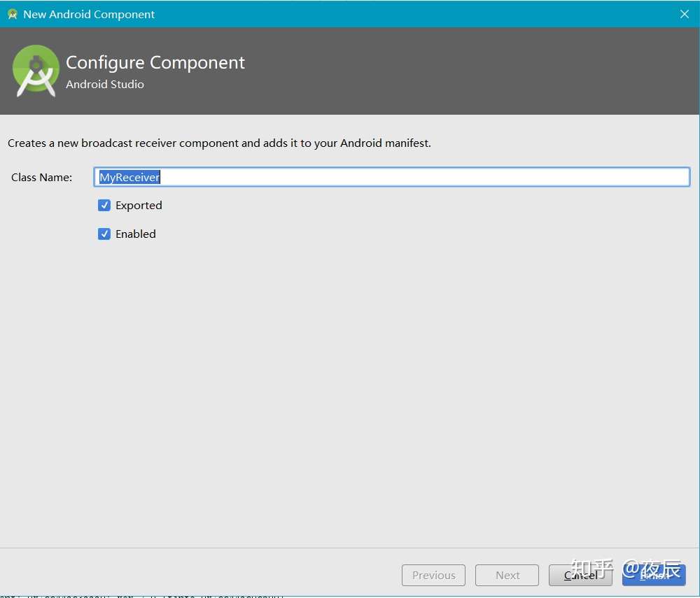Click the code text strip below the dialog
The height and width of the screenshot is (598, 700).
tap(142, 596)
